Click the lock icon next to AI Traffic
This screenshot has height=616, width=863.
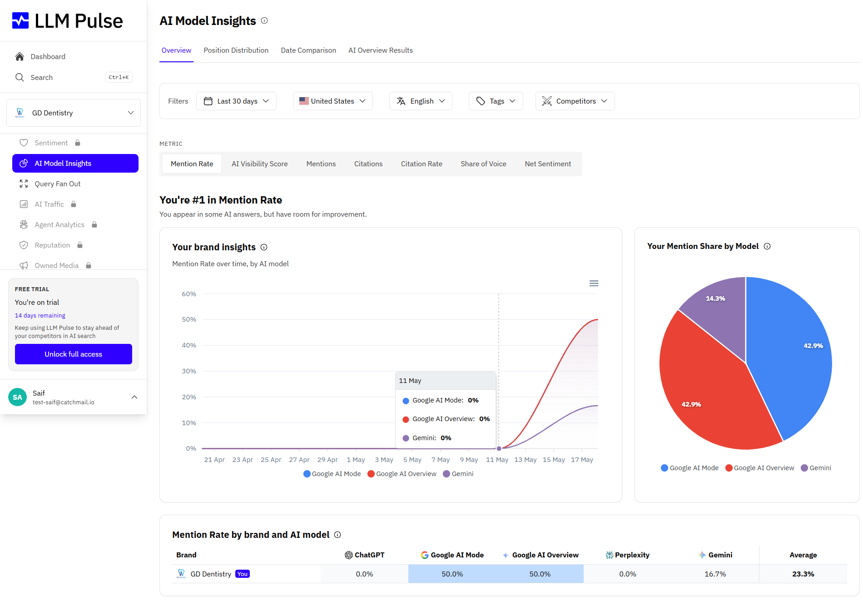[74, 204]
